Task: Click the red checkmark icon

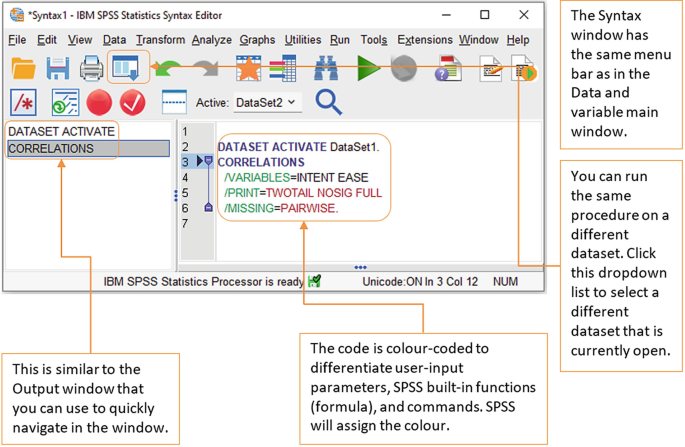Action: (132, 102)
